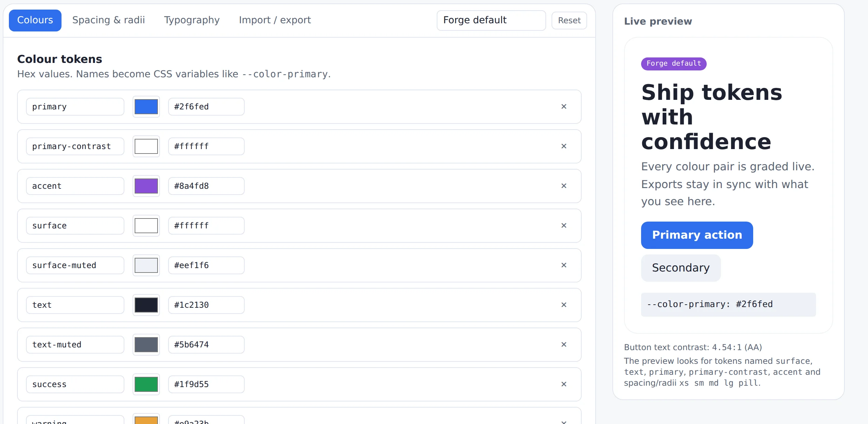Remove the accent token row
Screen dimensions: 868x424
[564, 186]
